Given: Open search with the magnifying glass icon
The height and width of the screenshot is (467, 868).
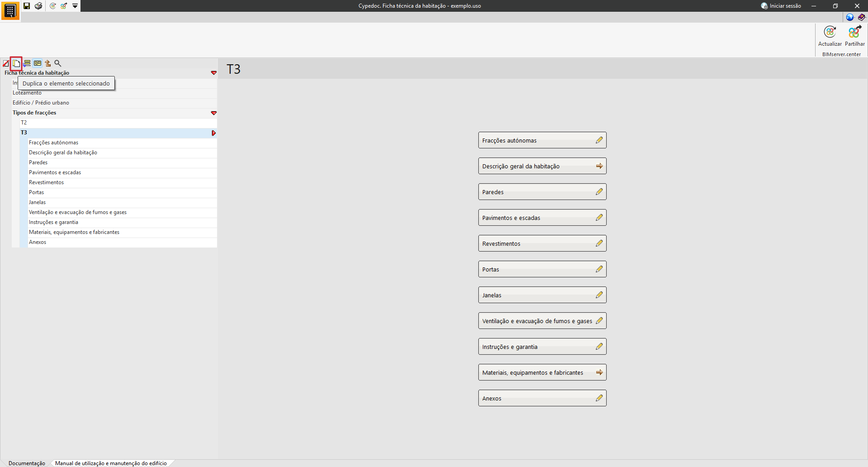Looking at the screenshot, I should click(x=58, y=63).
